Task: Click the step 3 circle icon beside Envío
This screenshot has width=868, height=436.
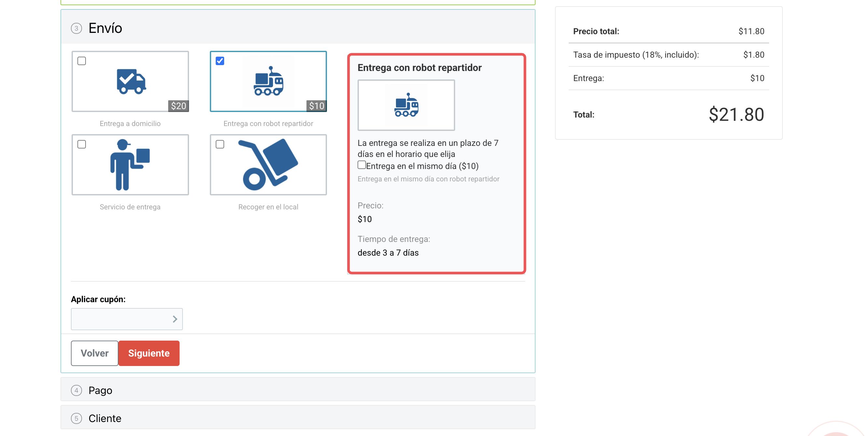Action: click(x=76, y=28)
